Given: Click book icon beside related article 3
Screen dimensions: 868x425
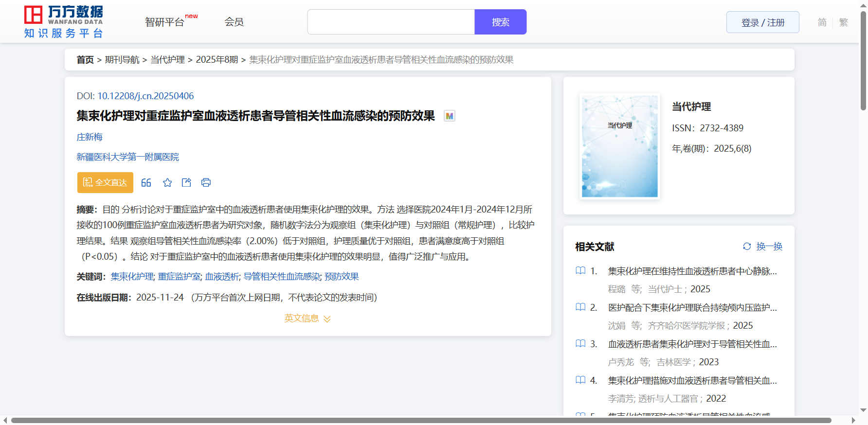Looking at the screenshot, I should pos(580,344).
